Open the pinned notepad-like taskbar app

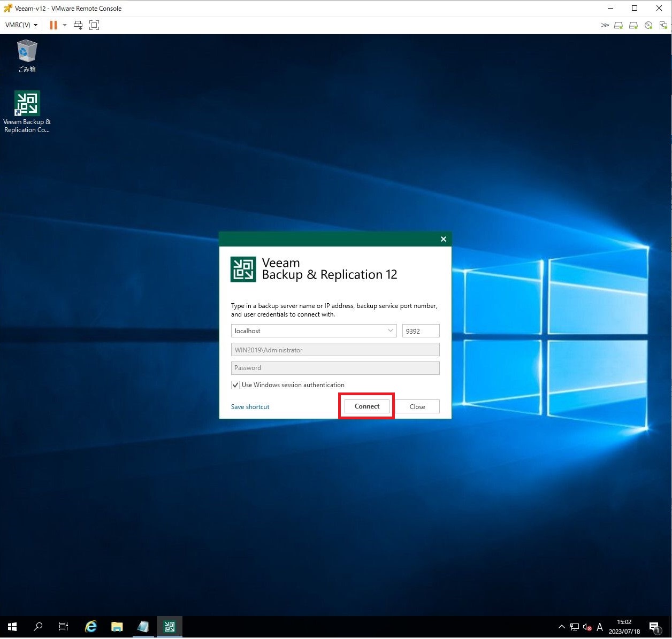(x=143, y=627)
